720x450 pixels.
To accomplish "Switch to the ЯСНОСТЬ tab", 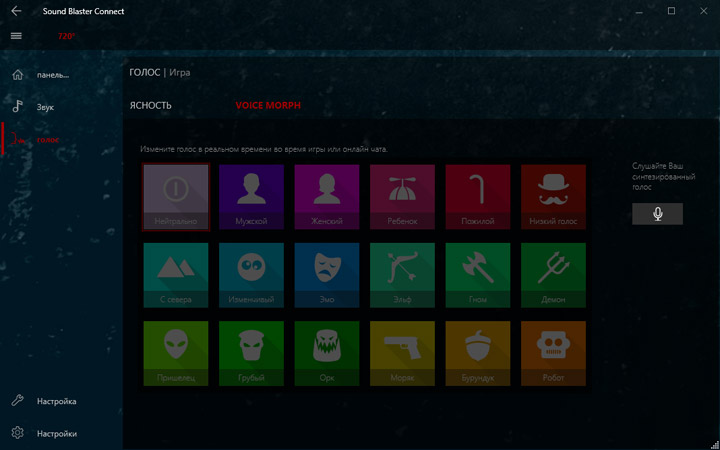I will pyautogui.click(x=151, y=106).
